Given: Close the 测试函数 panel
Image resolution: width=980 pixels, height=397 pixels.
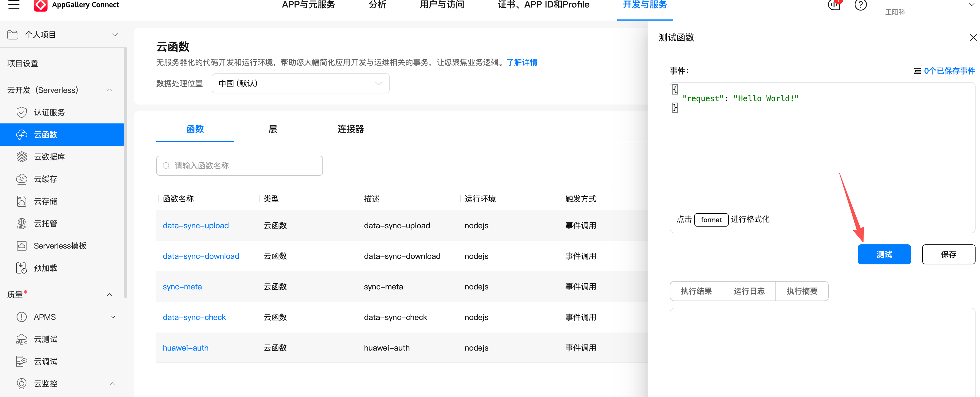Looking at the screenshot, I should [973, 38].
